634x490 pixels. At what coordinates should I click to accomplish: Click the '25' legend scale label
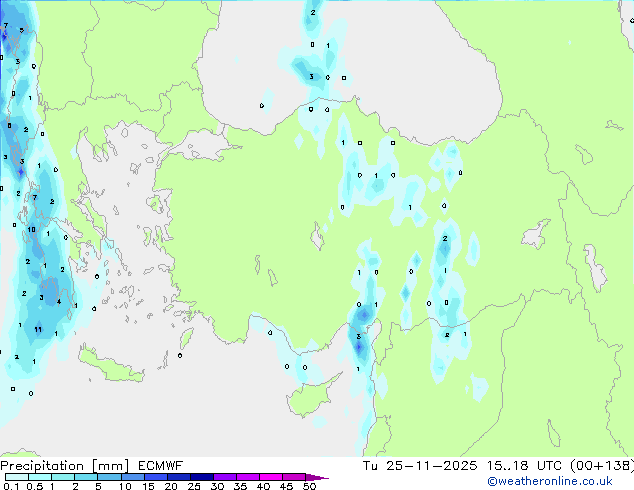tap(194, 486)
